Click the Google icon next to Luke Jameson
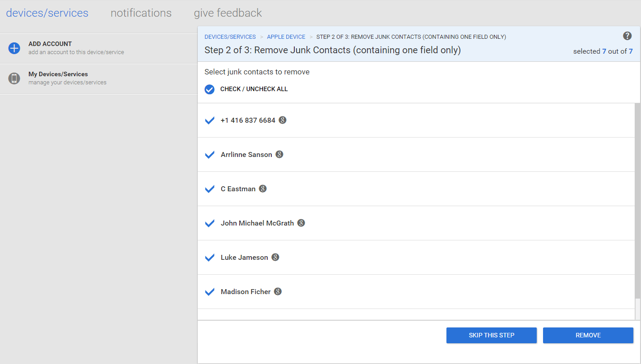The width and height of the screenshot is (641, 364). 275,257
